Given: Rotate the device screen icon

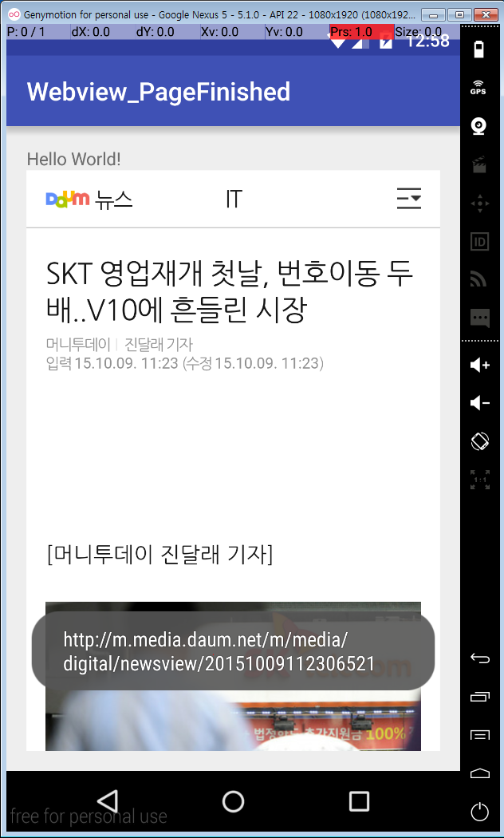Looking at the screenshot, I should 479,441.
